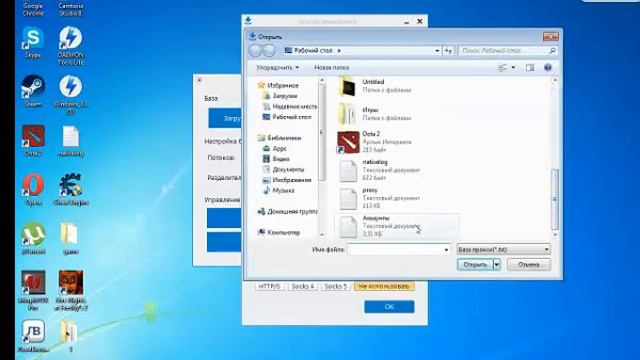Select the gear-shaped desktop shortcut icon
The width and height of the screenshot is (640, 360).
click(71, 189)
